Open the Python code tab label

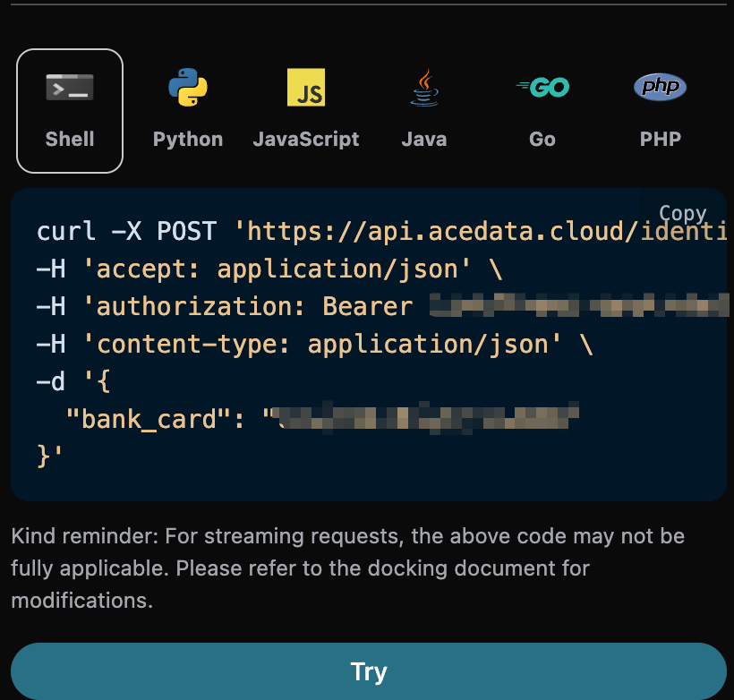[x=188, y=139]
